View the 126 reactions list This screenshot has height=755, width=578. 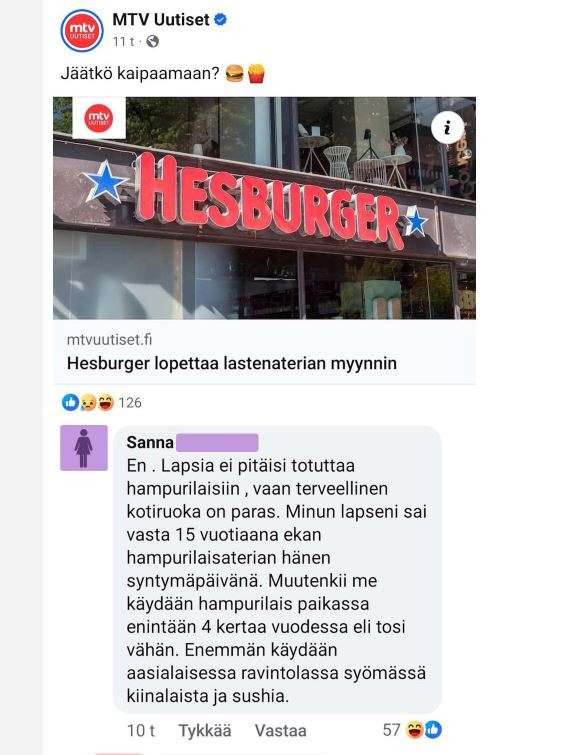130,403
